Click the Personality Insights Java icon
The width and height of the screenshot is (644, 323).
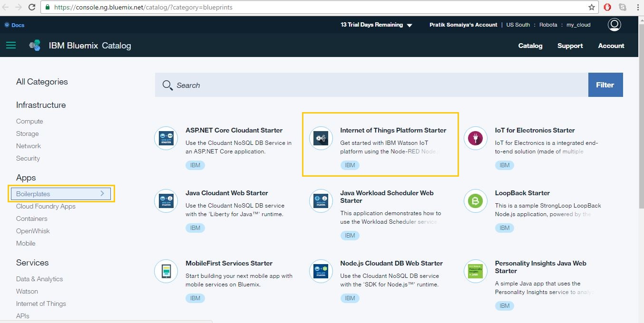pos(475,271)
